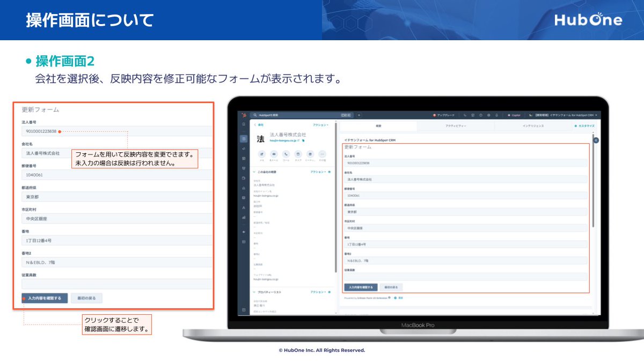Click 法人番号 field in enlarged form

pyautogui.click(x=117, y=131)
